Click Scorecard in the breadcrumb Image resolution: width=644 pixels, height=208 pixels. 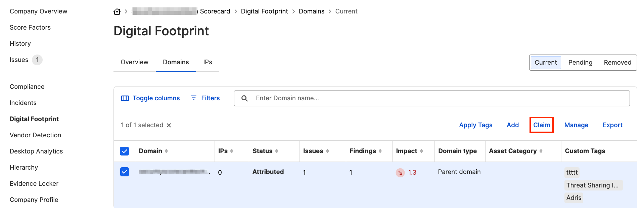pyautogui.click(x=215, y=11)
